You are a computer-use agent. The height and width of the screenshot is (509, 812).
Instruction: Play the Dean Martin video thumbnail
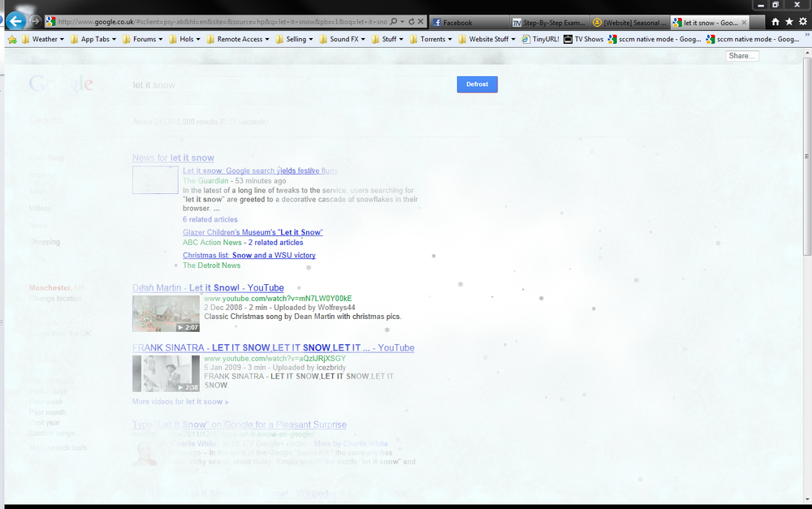[x=166, y=313]
